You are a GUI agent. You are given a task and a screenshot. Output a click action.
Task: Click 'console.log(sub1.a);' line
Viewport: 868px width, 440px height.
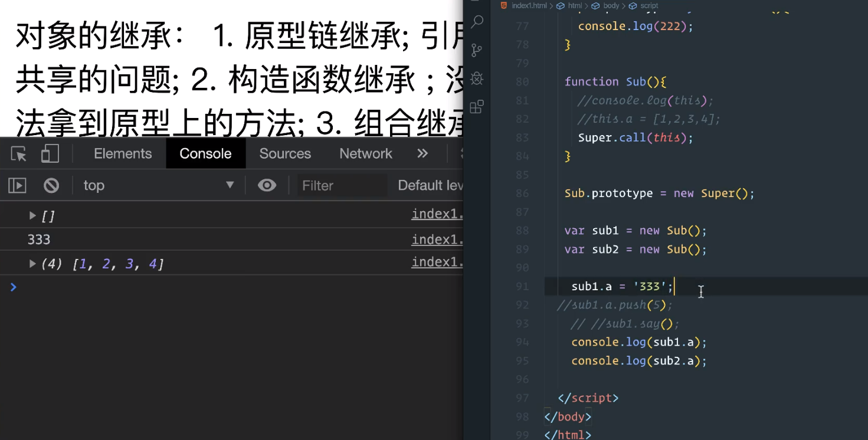[639, 342]
